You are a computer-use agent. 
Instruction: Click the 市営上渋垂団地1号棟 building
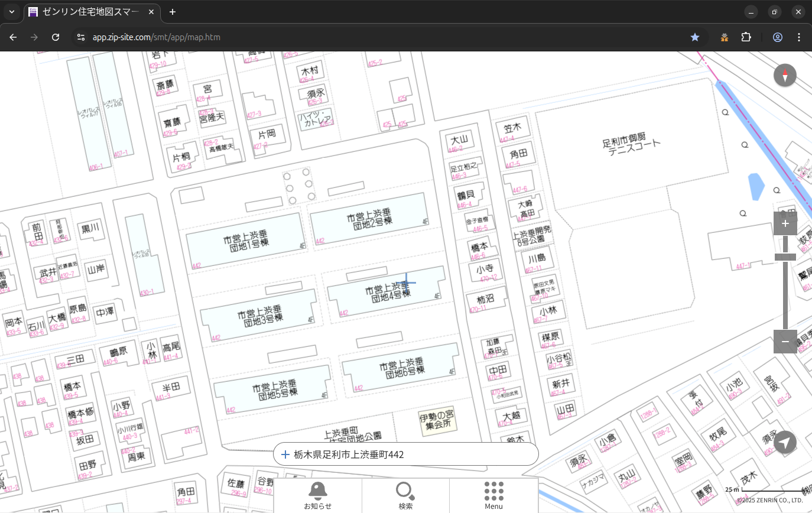click(x=245, y=241)
